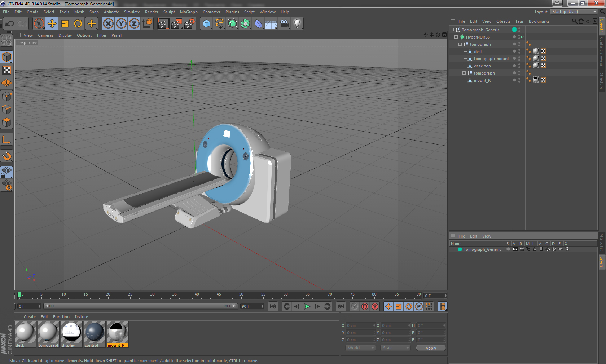Toggle X axis lock
Screen dimensions: 606x364
108,24
